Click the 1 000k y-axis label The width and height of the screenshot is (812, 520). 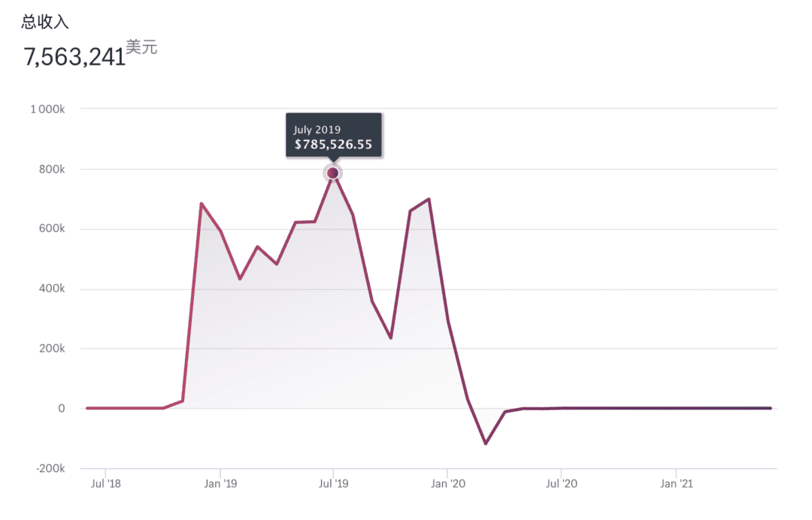tap(47, 109)
